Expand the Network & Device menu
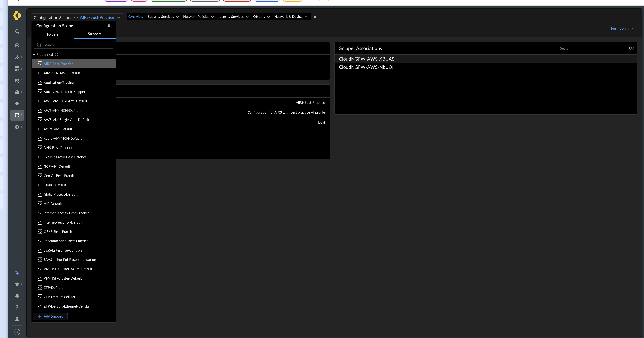The width and height of the screenshot is (644, 338). pos(291,17)
